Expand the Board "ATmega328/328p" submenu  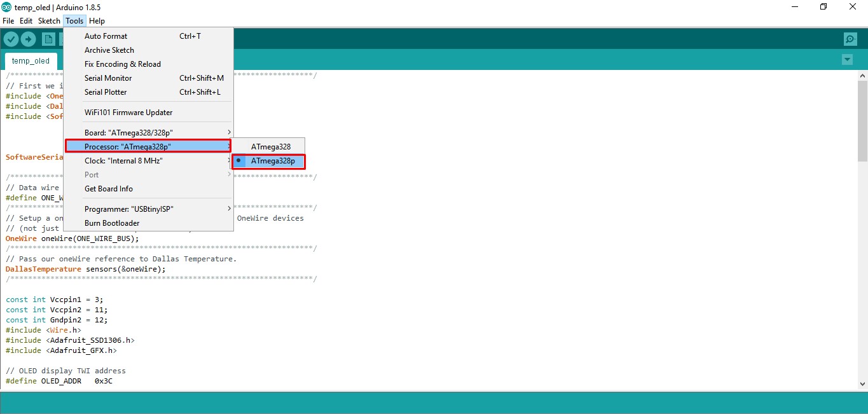148,133
